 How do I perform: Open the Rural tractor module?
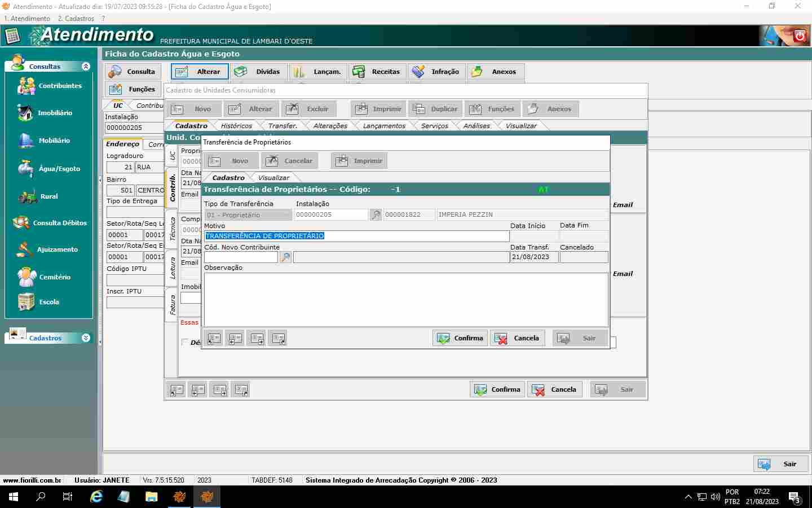click(x=28, y=196)
